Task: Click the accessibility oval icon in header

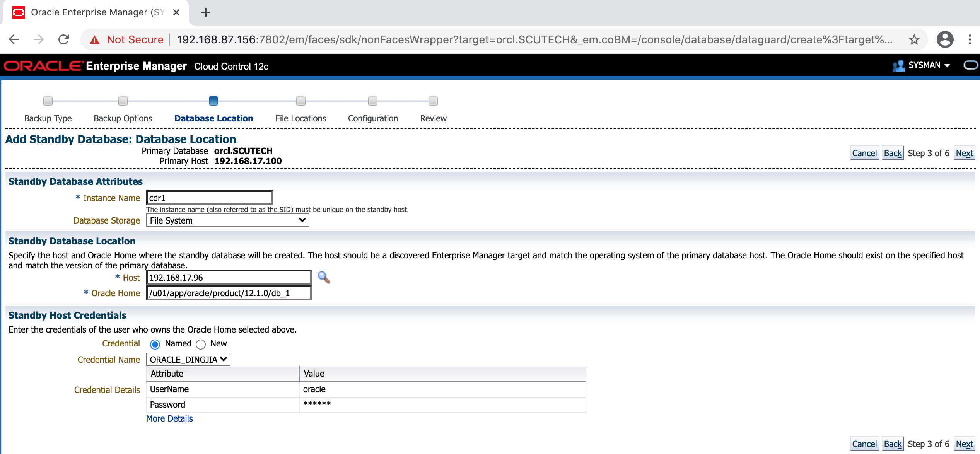Action: 971,65
